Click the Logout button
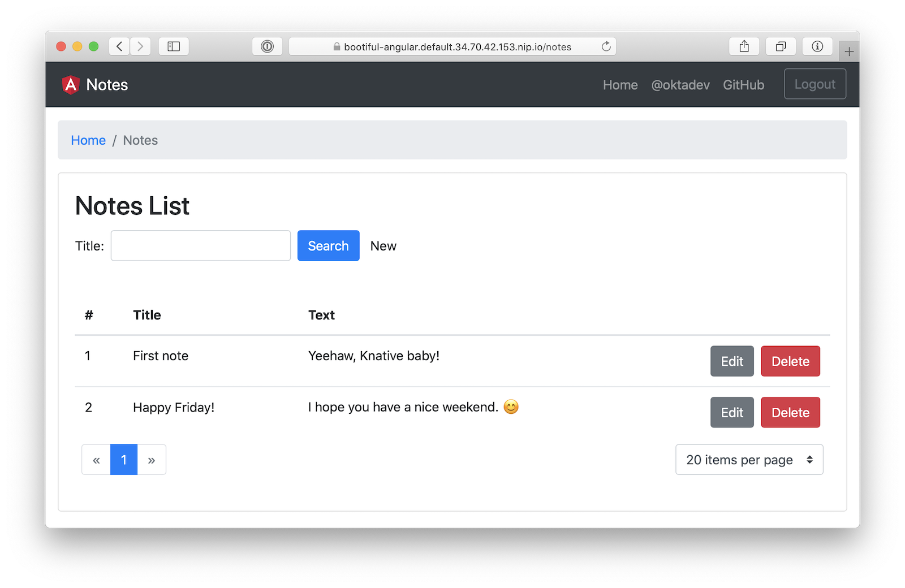 815,84
